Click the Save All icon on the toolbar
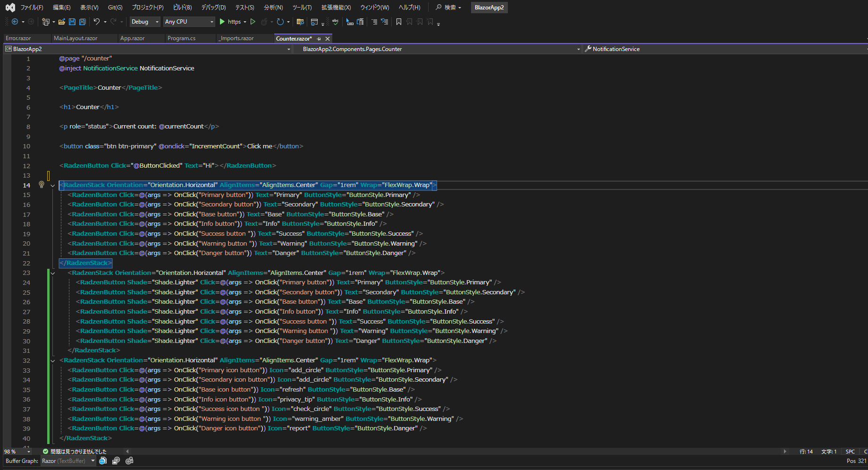 pyautogui.click(x=83, y=22)
